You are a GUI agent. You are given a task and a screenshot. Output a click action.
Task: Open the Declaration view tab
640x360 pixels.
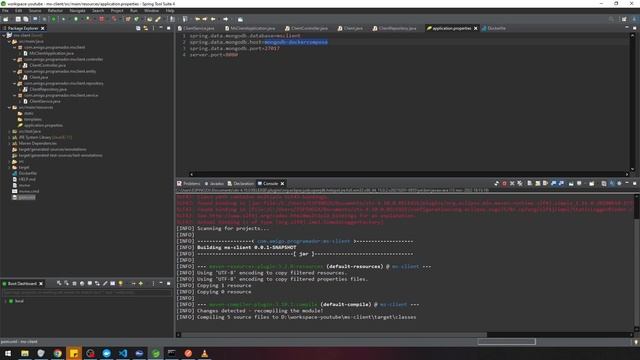(241, 184)
